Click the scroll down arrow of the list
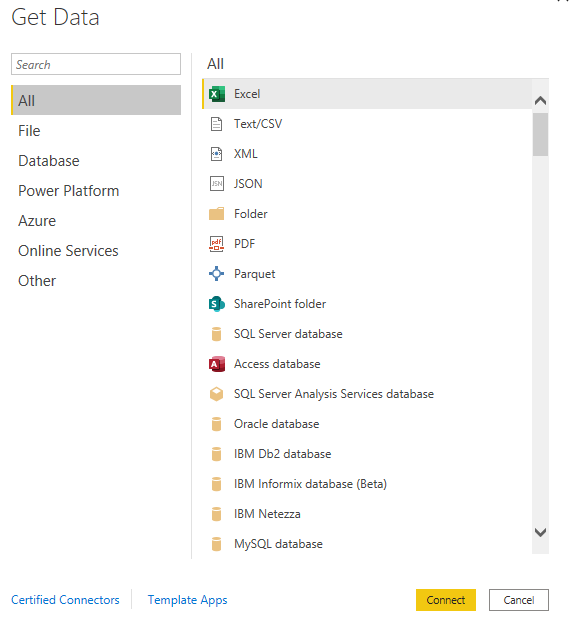Image resolution: width=572 pixels, height=617 pixels. pyautogui.click(x=541, y=532)
